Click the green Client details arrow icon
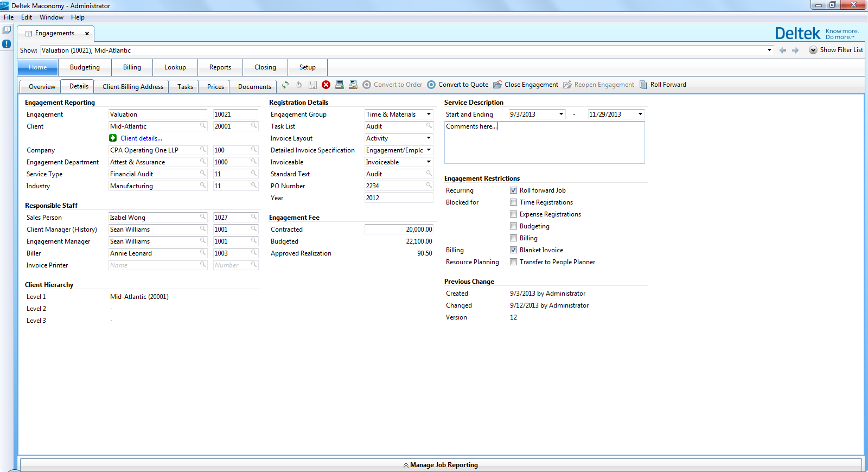This screenshot has height=472, width=868. point(113,138)
